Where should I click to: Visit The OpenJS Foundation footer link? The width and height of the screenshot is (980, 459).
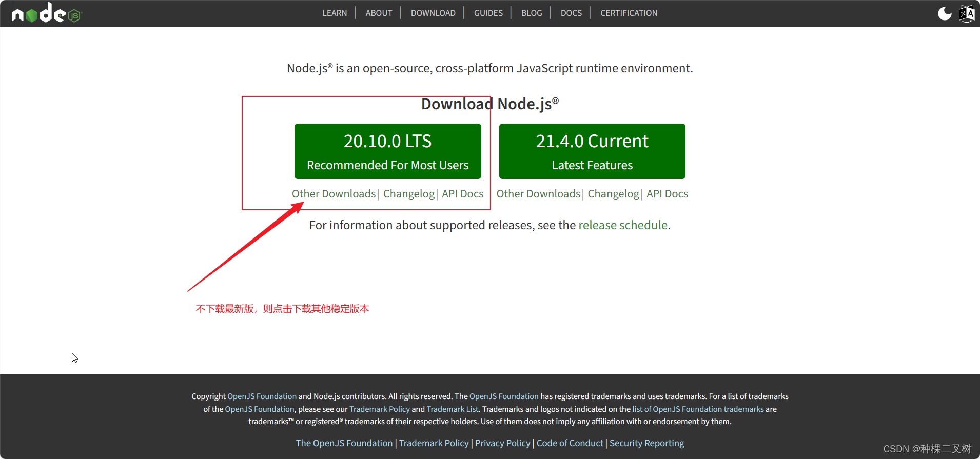click(x=344, y=443)
